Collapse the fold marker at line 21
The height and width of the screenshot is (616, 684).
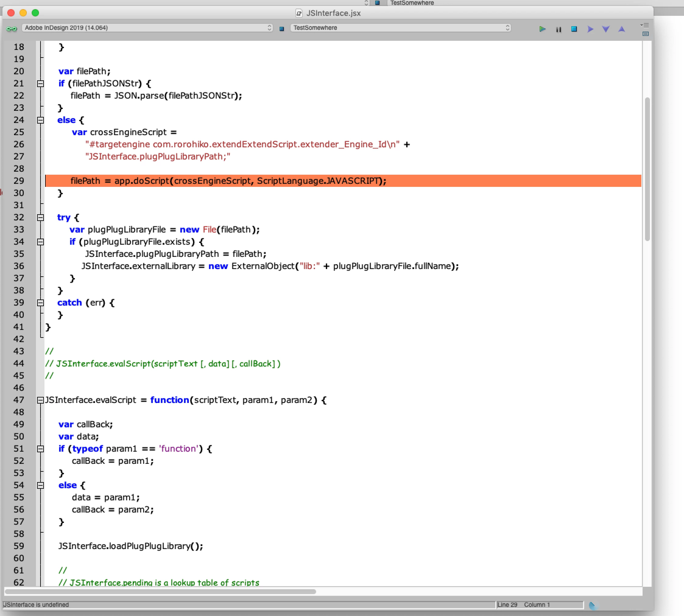40,84
